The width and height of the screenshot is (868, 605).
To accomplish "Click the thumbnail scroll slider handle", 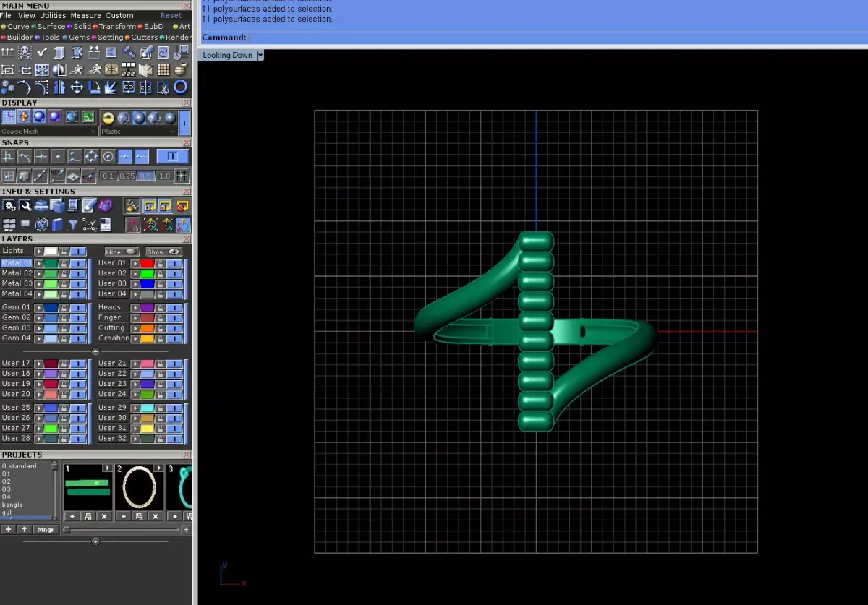I will (x=67, y=530).
